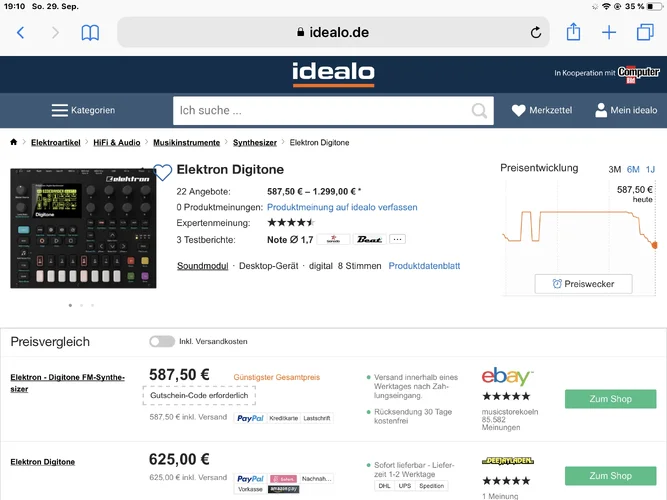The height and width of the screenshot is (500, 667).
Task: Click Zum Shop for eBay offer
Action: 610,398
